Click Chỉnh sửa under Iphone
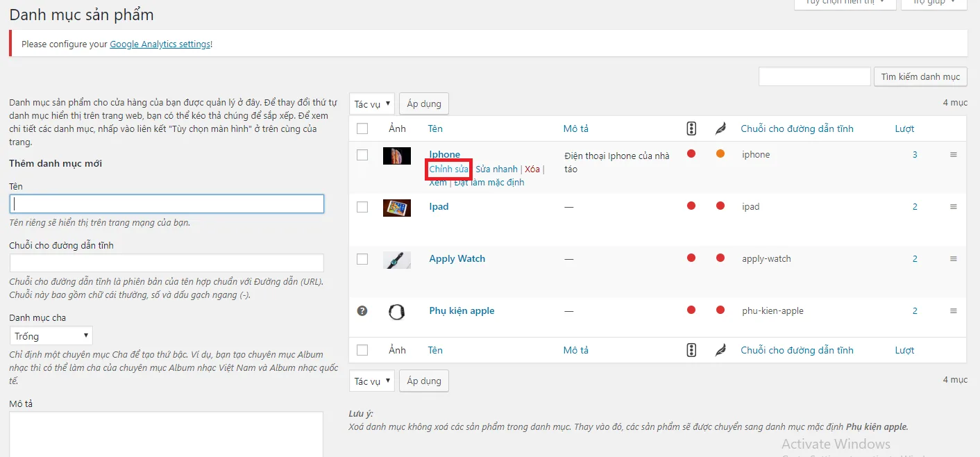This screenshot has height=457, width=980. pyautogui.click(x=449, y=169)
